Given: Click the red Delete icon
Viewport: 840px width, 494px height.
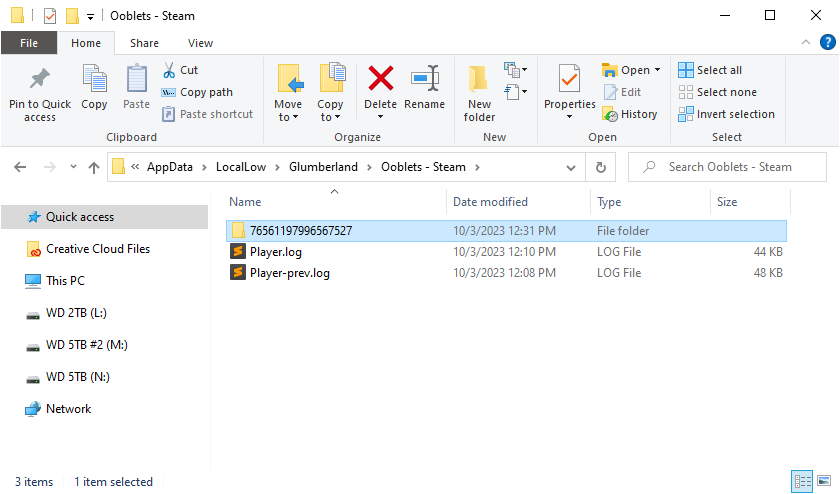Looking at the screenshot, I should (x=380, y=78).
